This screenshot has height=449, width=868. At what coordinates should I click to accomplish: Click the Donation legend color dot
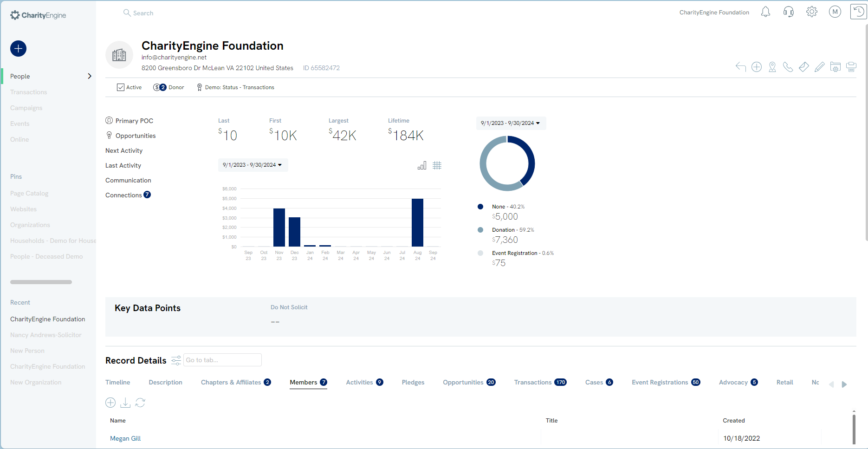[480, 230]
